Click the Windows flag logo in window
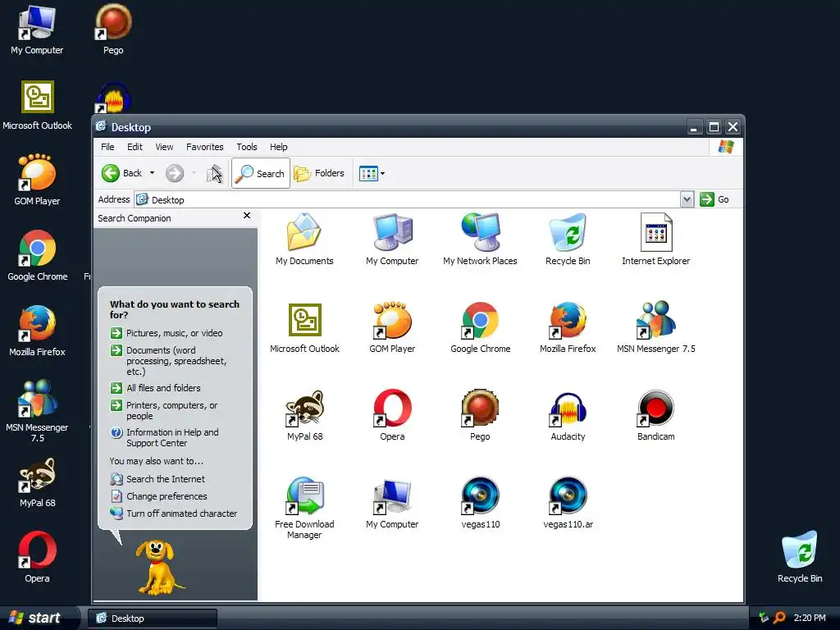Viewport: 840px width, 630px height. coord(726,147)
